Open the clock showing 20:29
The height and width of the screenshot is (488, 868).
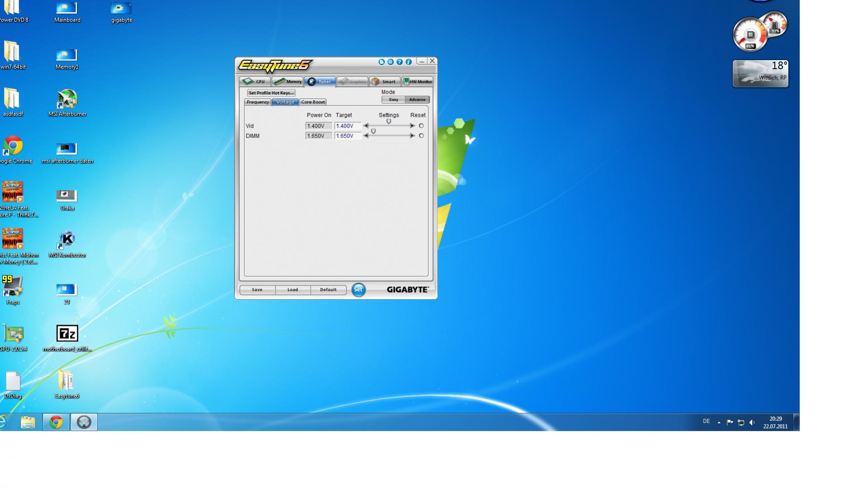tap(775, 422)
